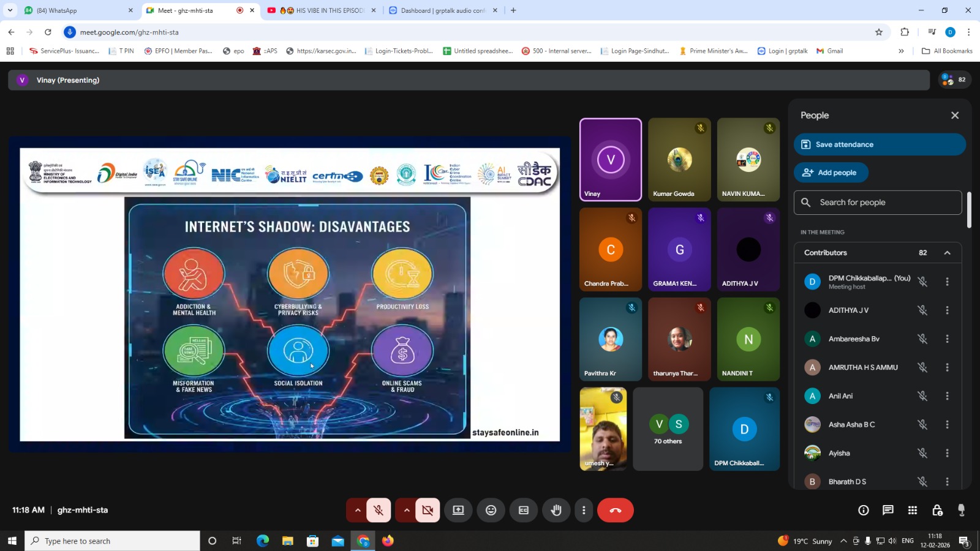Click the Add people button
Viewport: 980px width, 551px height.
[x=831, y=173]
